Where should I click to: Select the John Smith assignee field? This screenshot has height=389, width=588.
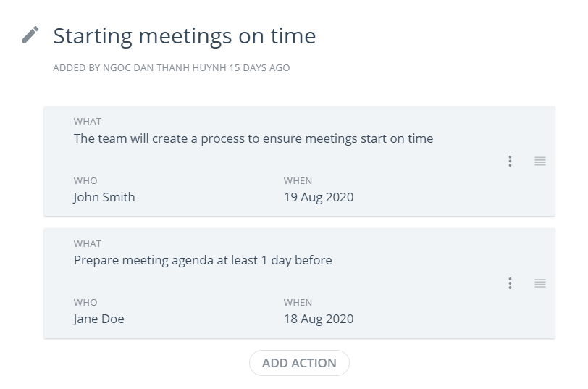coord(104,197)
